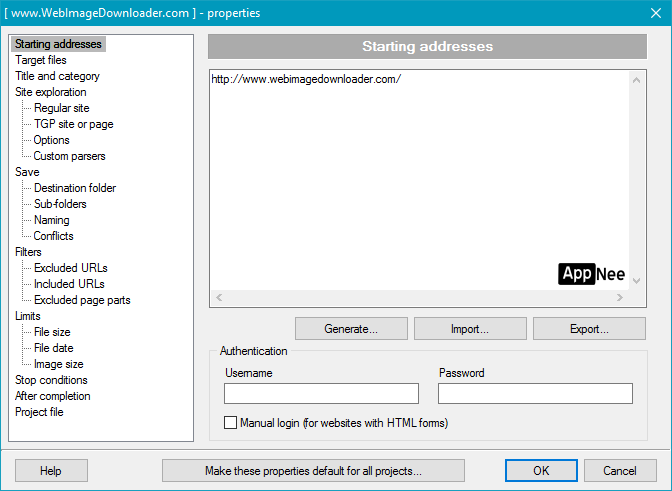
Task: Select the Save node
Action: (27, 172)
